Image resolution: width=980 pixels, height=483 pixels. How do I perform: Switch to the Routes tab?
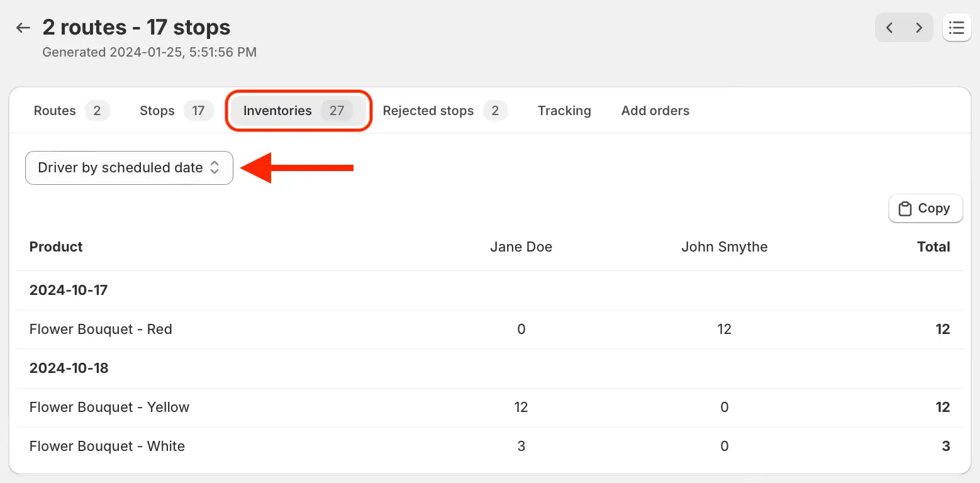[71, 111]
